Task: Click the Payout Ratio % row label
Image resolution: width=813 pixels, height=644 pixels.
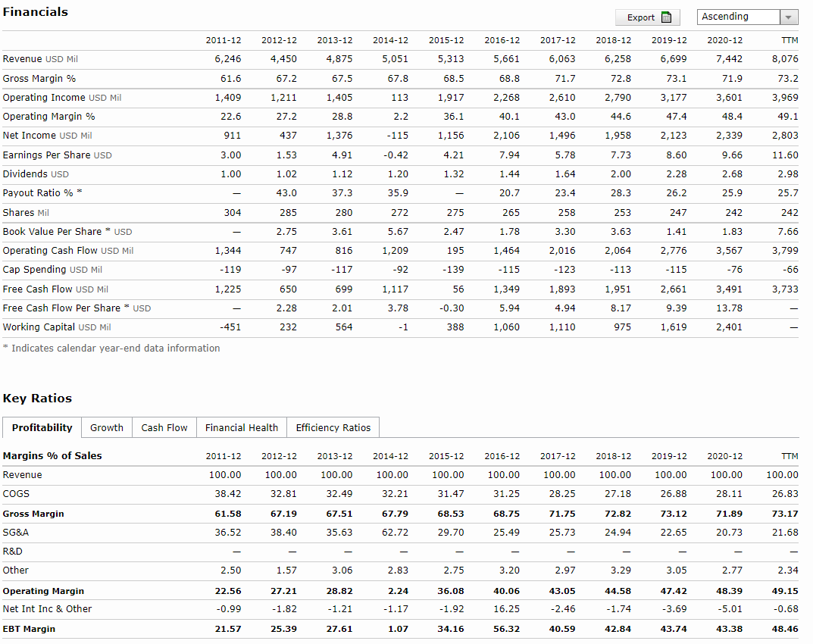Action: coord(39,193)
